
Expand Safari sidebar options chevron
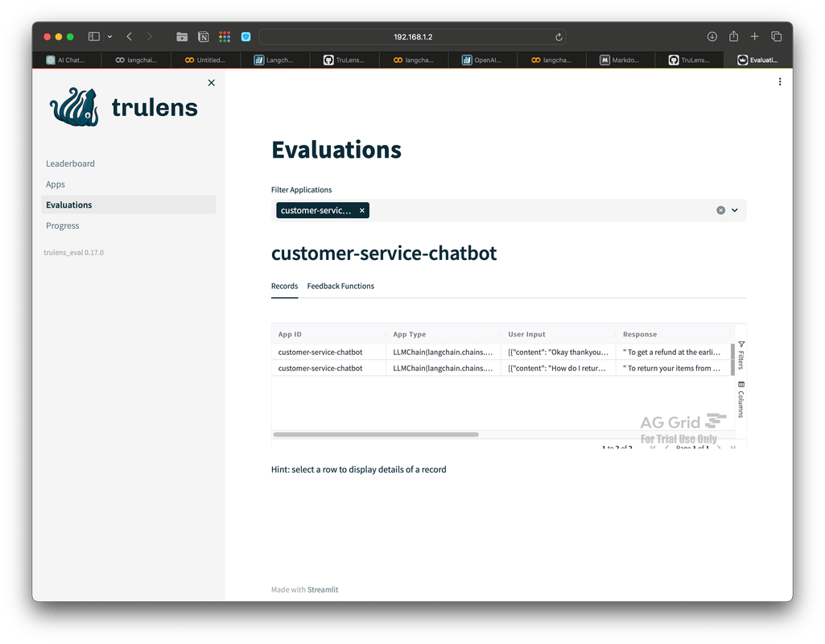click(109, 36)
